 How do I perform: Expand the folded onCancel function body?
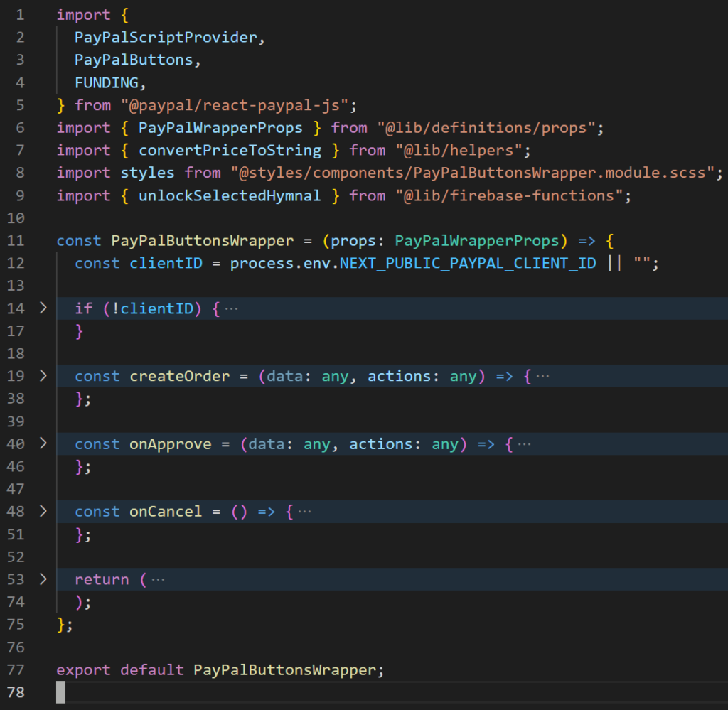pos(43,511)
